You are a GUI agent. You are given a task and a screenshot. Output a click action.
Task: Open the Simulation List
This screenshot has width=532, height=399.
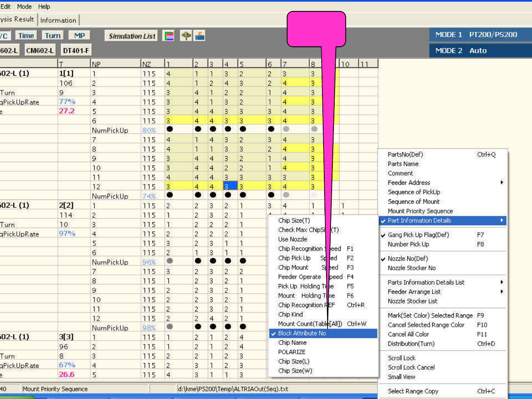(x=132, y=36)
